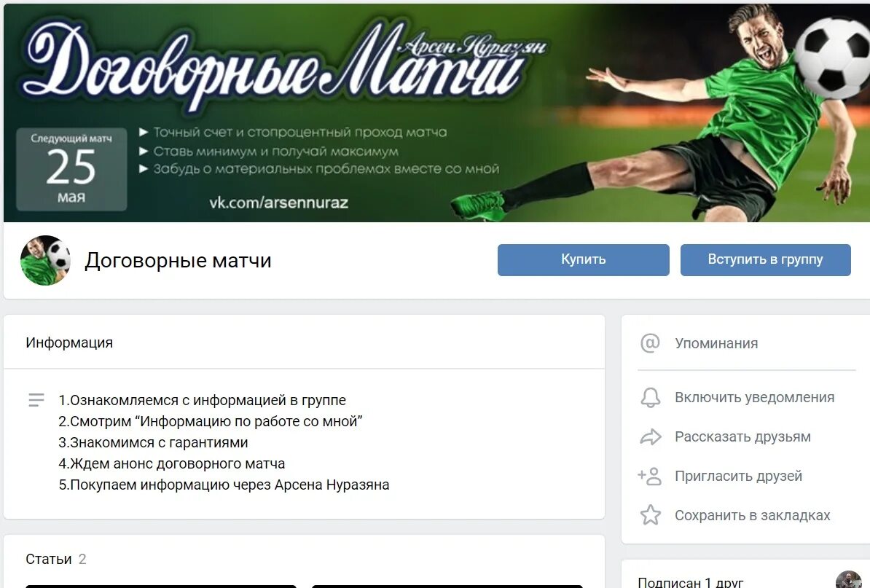Screen dimensions: 870x588
Task: Click the @ mentions icon
Action: click(650, 343)
